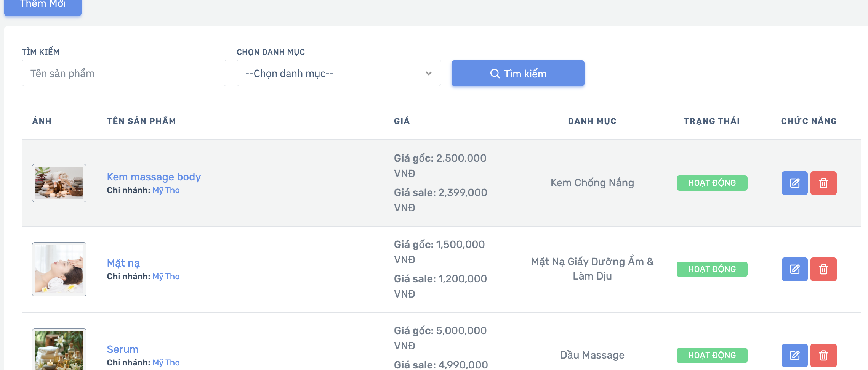868x370 pixels.
Task: Click Mỹ Tho branch link under Mặt nạ
Action: coord(166,277)
